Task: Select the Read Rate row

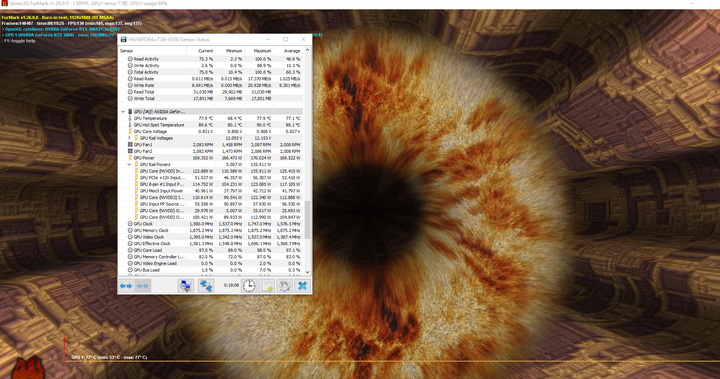Action: click(x=211, y=79)
